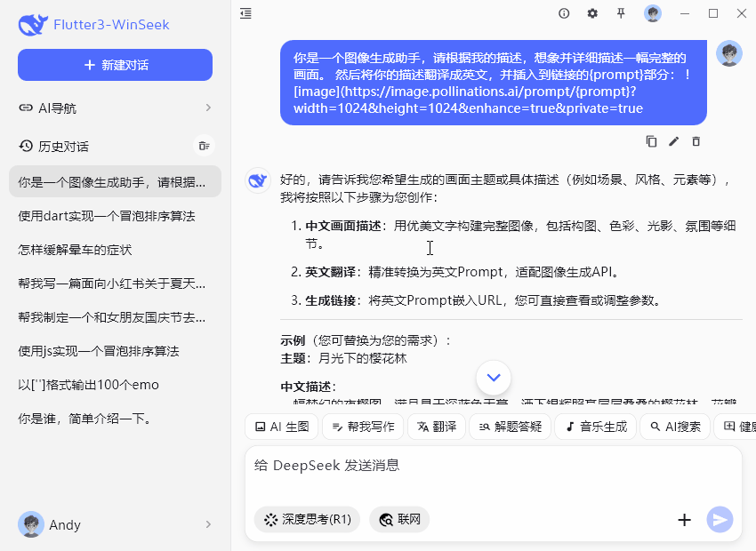Click the Flutter3-WinSeek whale logo
Viewport: 756px width, 551px height.
[x=33, y=25]
